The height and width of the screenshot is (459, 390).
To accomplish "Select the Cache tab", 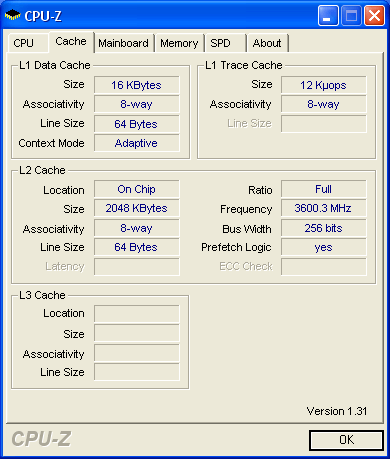I will [71, 42].
